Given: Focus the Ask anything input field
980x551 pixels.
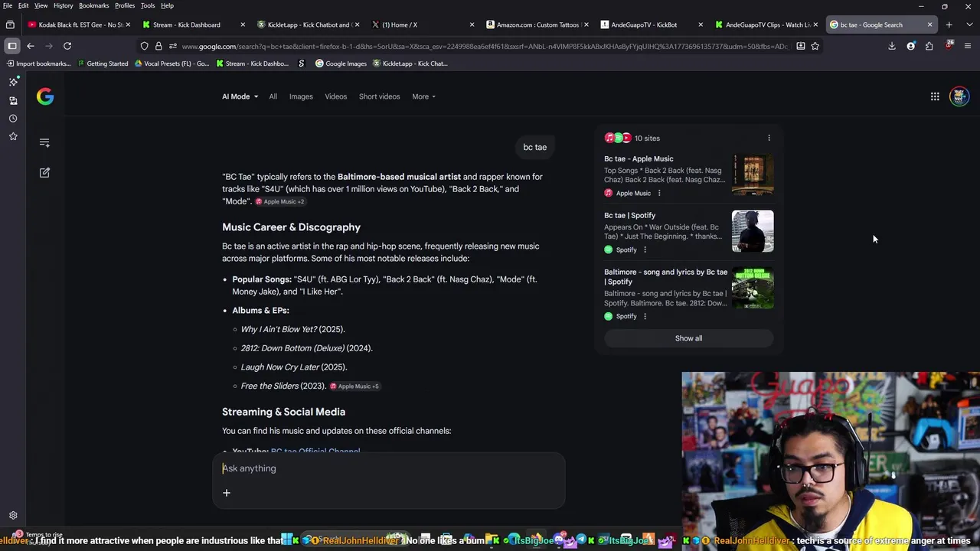Looking at the screenshot, I should pos(389,468).
